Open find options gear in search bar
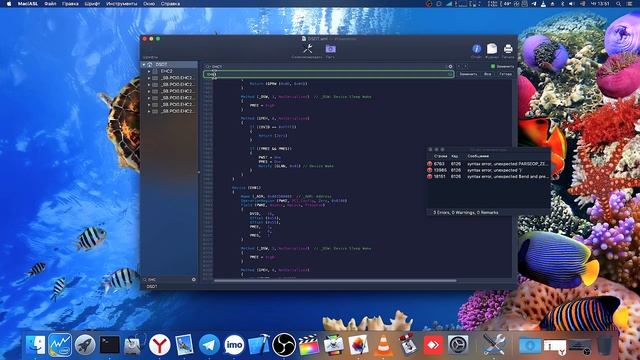The width and height of the screenshot is (640, 360). [x=450, y=67]
